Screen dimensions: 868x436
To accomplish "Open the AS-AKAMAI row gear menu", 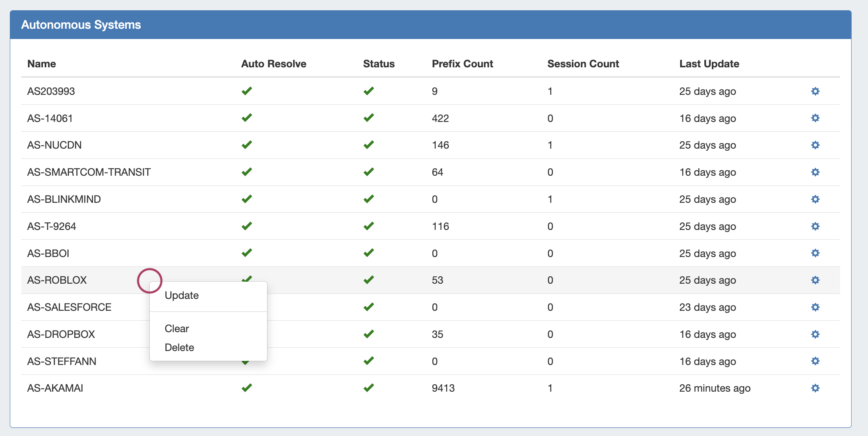I will (x=815, y=388).
